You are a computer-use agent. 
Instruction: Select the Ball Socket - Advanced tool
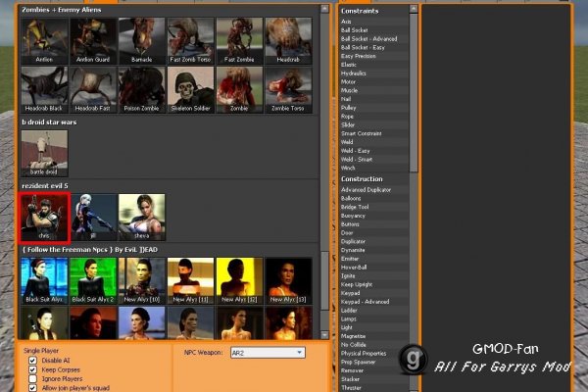[374, 39]
